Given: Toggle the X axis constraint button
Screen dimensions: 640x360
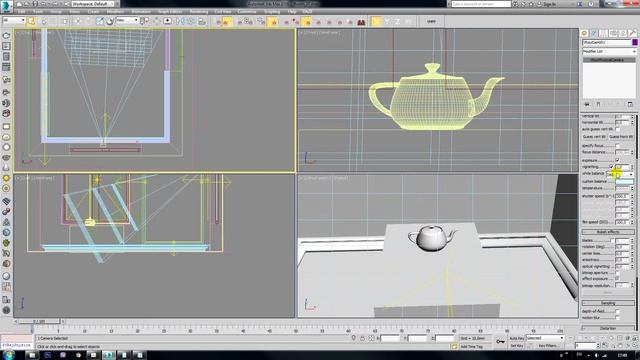Looking at the screenshot, I should (376, 21).
